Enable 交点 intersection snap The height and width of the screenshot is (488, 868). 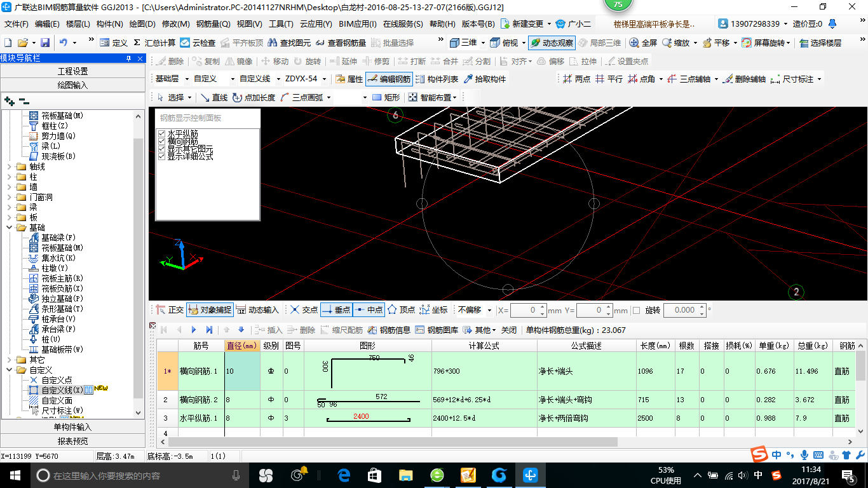click(304, 310)
